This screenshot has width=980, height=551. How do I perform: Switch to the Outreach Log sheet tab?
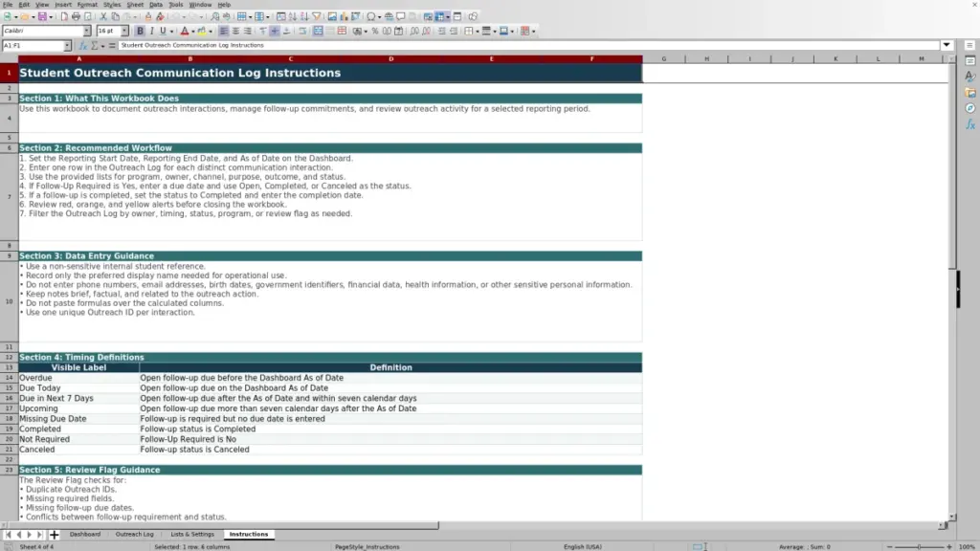134,534
